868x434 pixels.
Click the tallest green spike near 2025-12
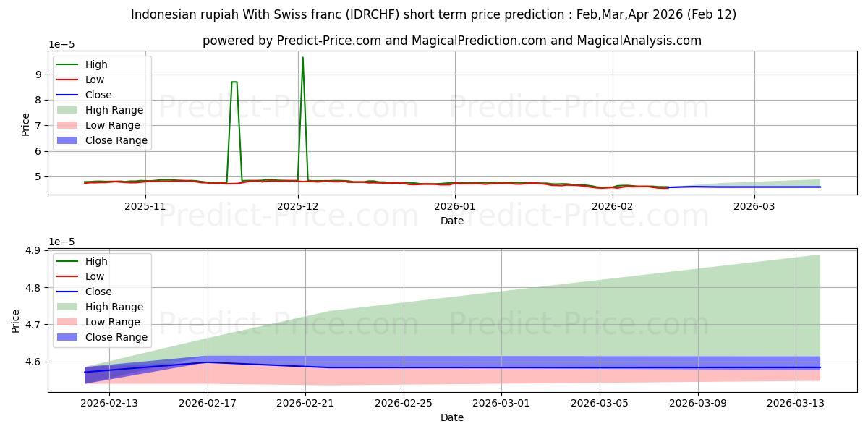pos(302,58)
